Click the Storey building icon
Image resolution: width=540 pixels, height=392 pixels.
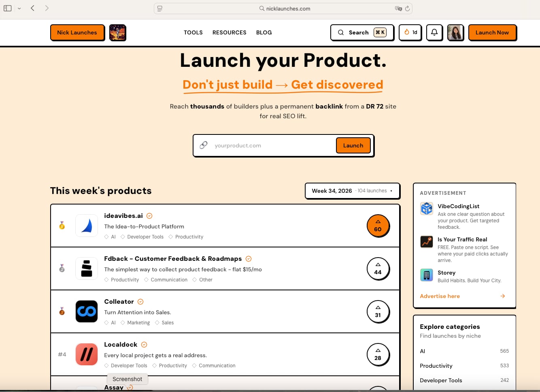click(427, 275)
